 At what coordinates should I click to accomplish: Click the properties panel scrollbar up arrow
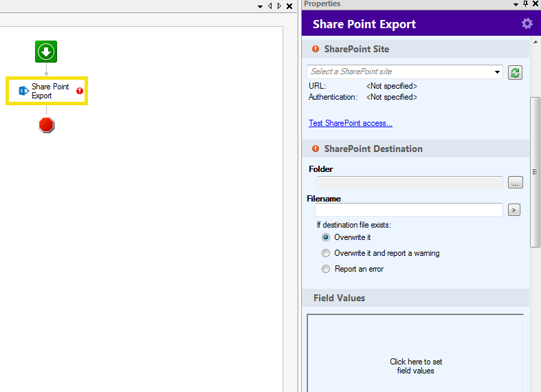(536, 42)
